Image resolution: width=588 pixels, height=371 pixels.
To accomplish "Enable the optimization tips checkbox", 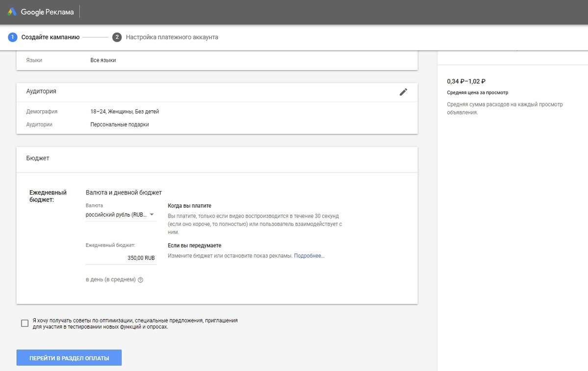I will [25, 323].
